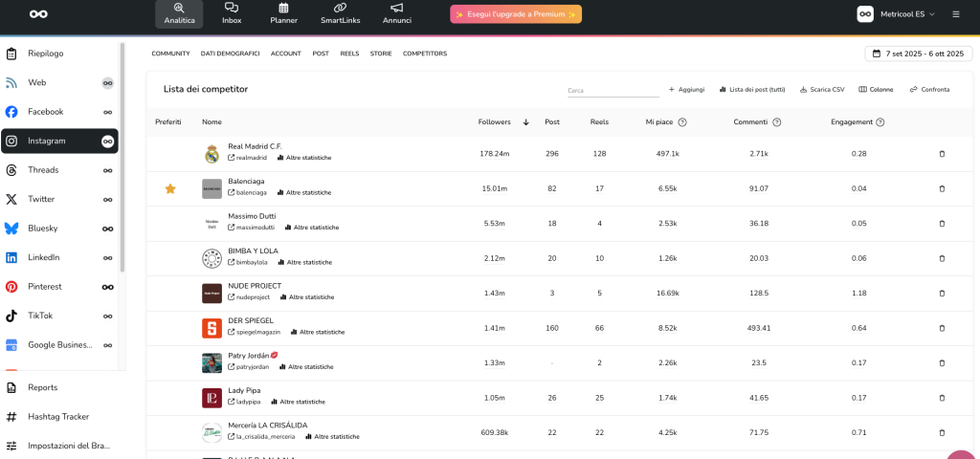
Task: Switch to the Reels tab
Action: (349, 54)
